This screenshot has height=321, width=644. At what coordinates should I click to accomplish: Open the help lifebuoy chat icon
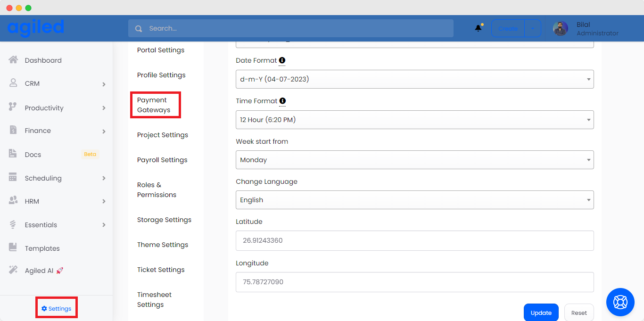(620, 302)
